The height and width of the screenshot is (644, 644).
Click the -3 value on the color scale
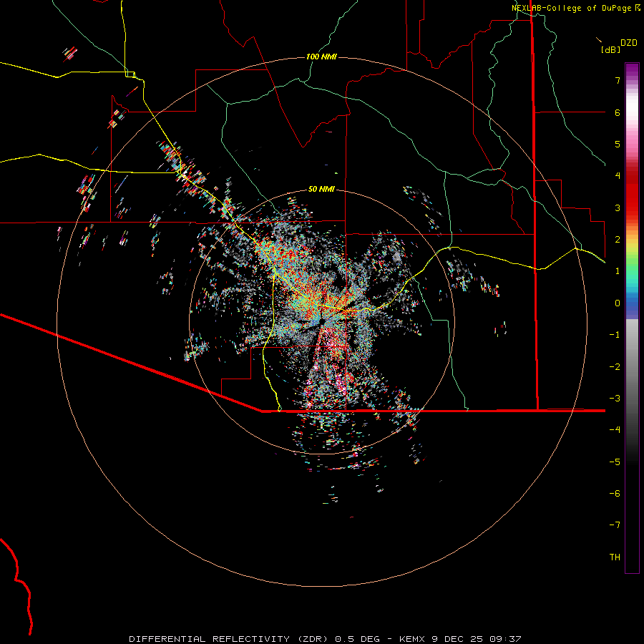(615, 399)
